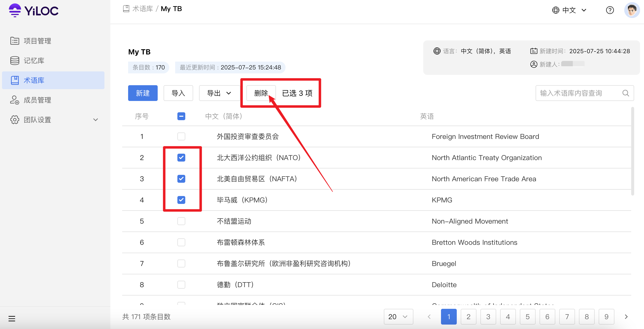Screen dimensions: 644x329
Task: Go to the previous page arrow
Action: (x=429, y=317)
